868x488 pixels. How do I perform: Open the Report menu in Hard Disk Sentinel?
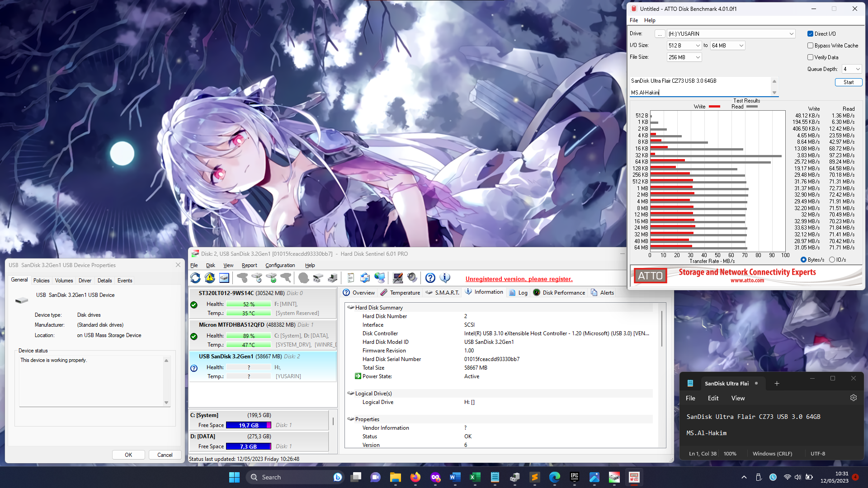click(x=249, y=266)
